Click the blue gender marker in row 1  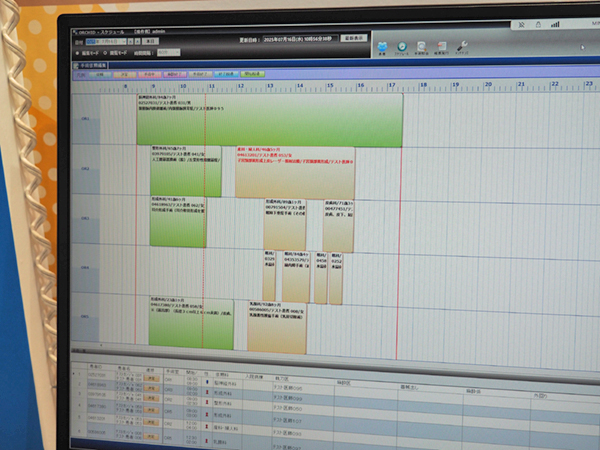pos(207,382)
